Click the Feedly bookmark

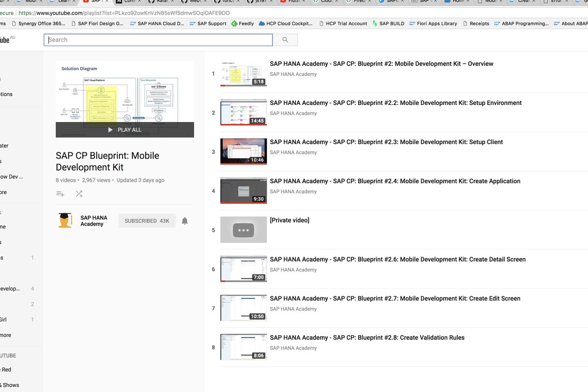tap(243, 24)
